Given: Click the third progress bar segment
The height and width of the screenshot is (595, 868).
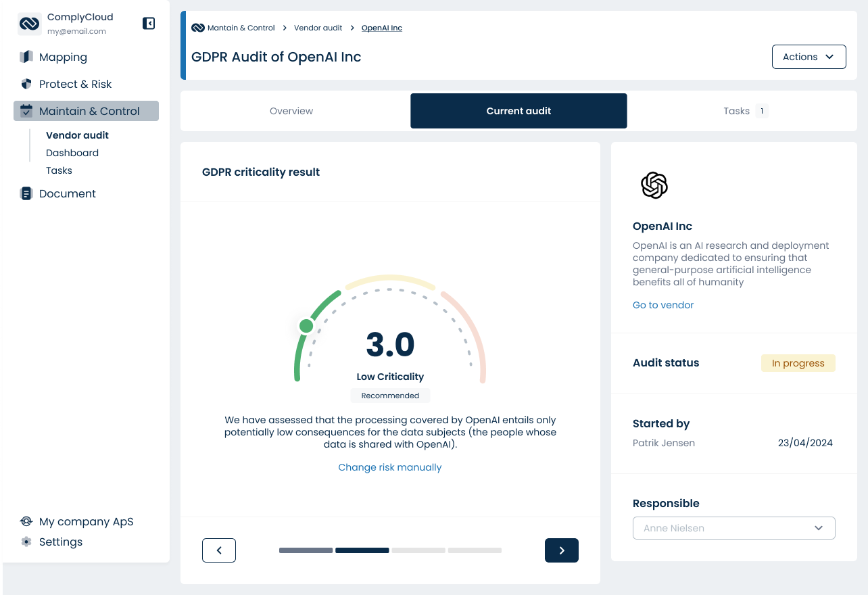Looking at the screenshot, I should point(418,550).
